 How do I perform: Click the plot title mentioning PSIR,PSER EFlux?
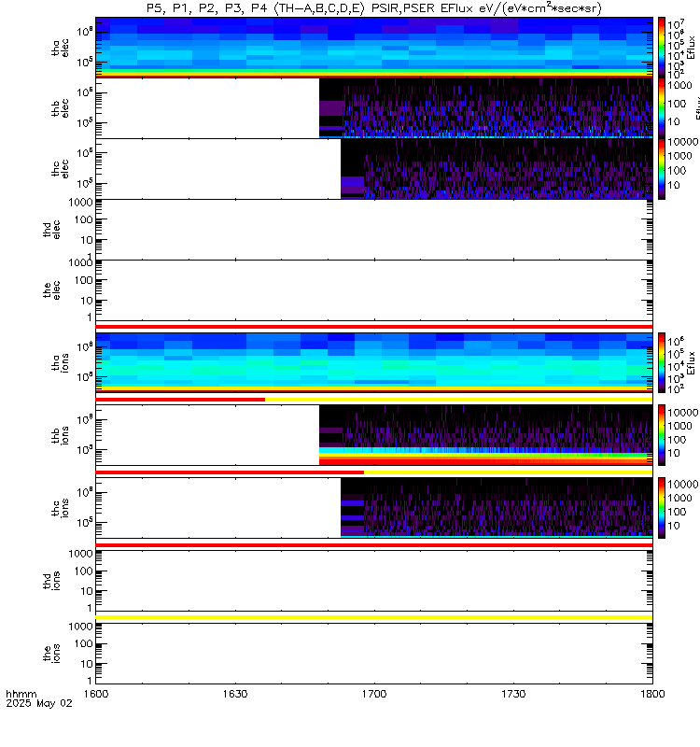(374, 8)
